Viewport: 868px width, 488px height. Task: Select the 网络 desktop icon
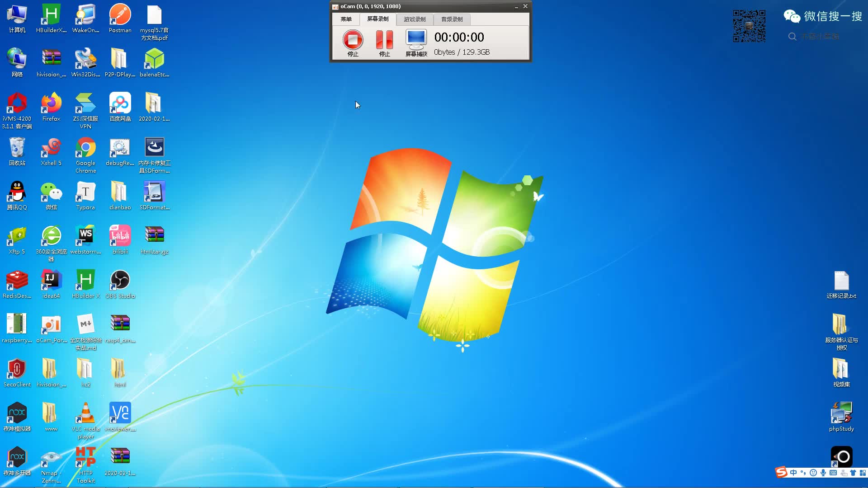click(17, 63)
